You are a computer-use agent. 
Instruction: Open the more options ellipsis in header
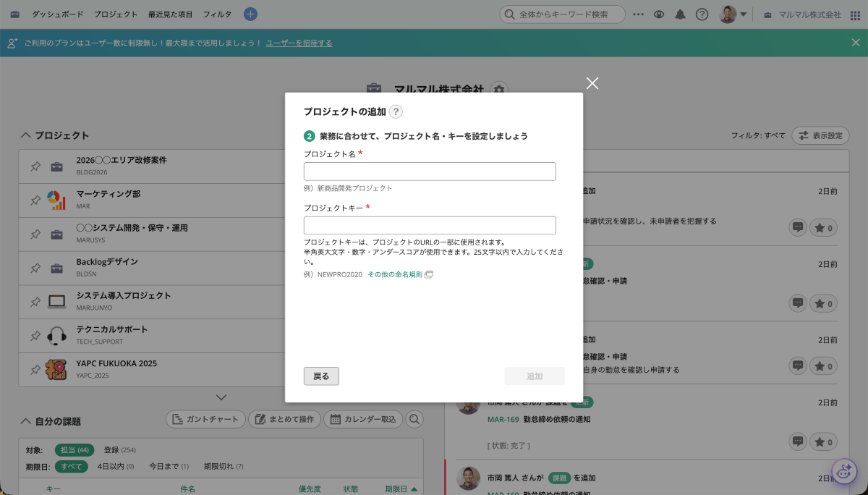638,14
